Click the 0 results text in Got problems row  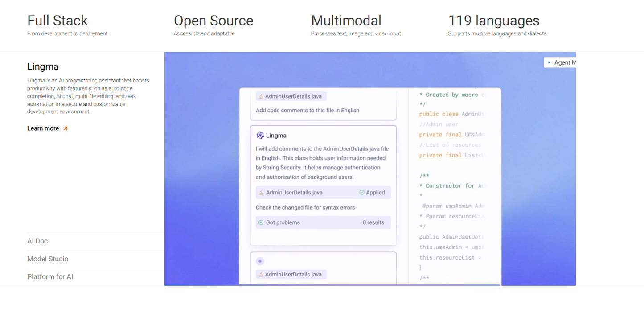373,222
